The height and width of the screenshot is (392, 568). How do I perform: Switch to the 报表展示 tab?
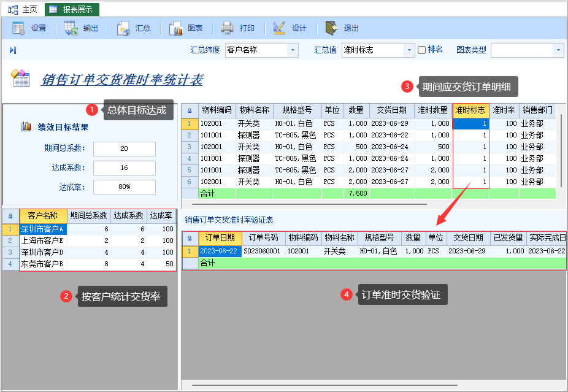[x=72, y=10]
